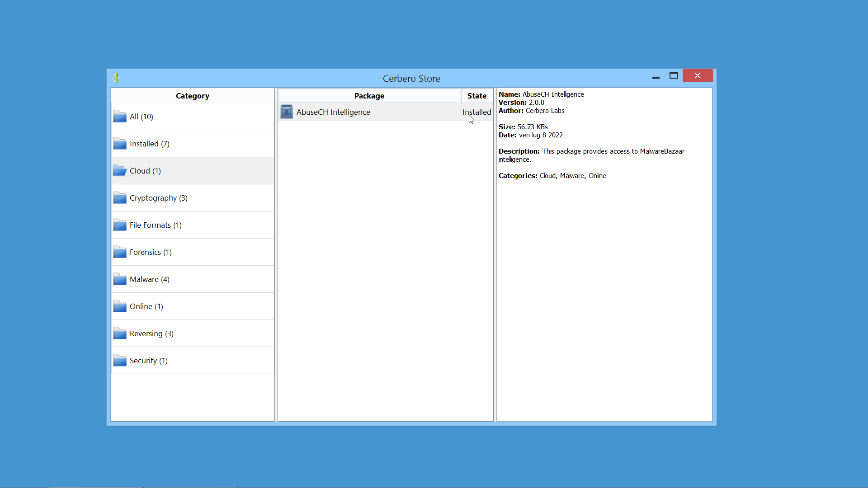
Task: Minimize the Cerbero Store window
Action: tap(656, 76)
